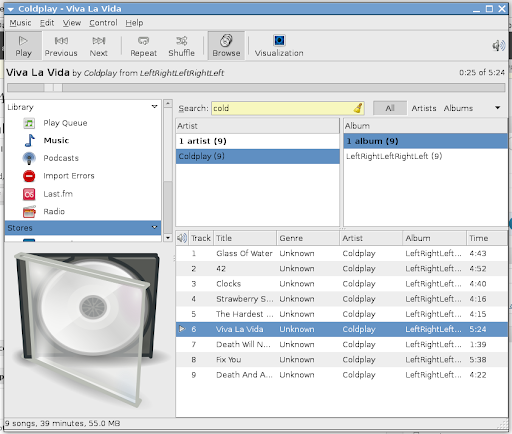Viewport: 512px width, 434px height.
Task: Open Podcasts in the library sidebar
Action: pos(61,158)
